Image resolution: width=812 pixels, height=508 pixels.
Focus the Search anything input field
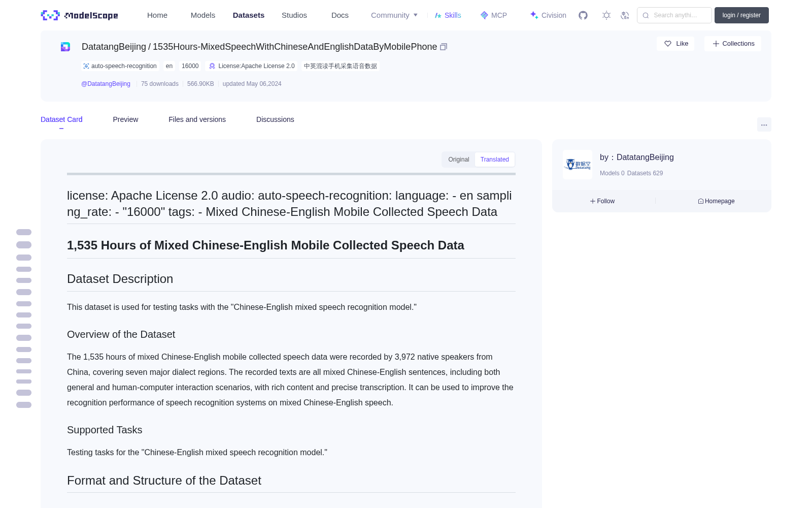click(x=675, y=15)
